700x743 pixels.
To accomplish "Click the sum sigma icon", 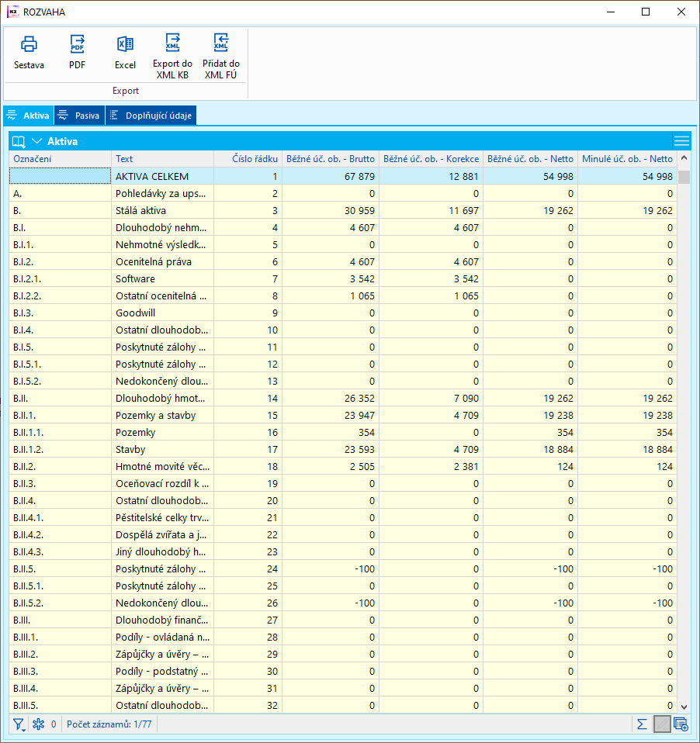I will pos(642,724).
